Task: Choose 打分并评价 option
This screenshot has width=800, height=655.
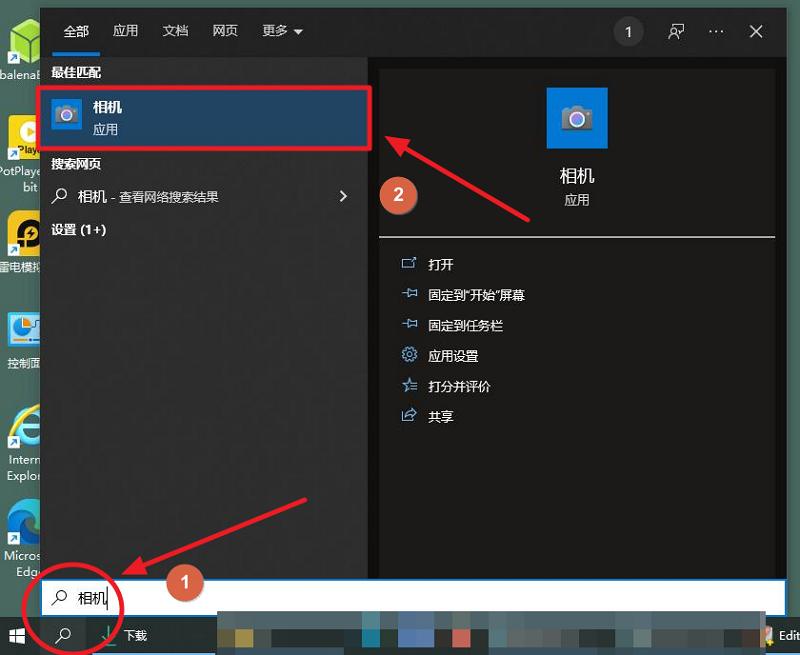Action: coord(459,386)
